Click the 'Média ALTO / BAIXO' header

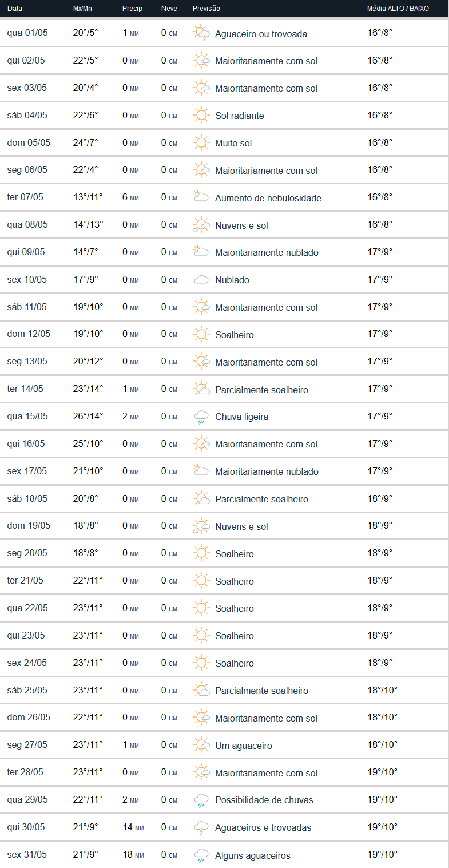(398, 9)
